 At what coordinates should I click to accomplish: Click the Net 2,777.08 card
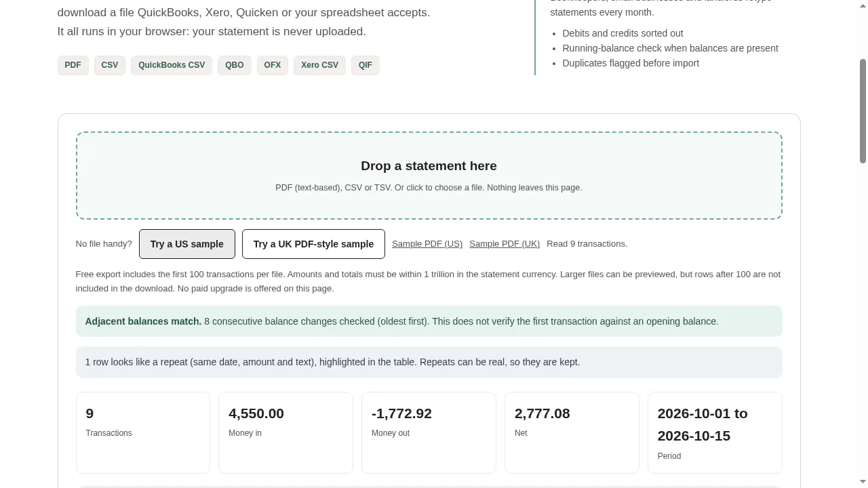click(x=572, y=432)
